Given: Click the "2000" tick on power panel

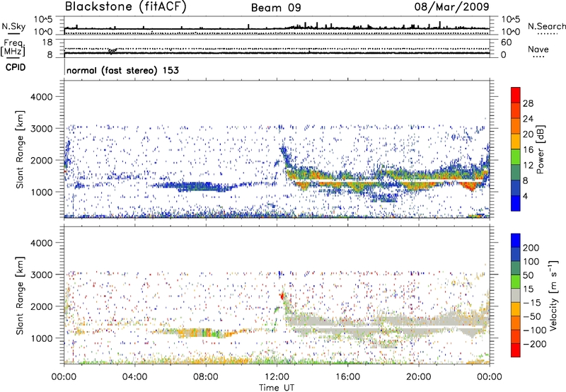Looking at the screenshot, I should click(42, 160).
